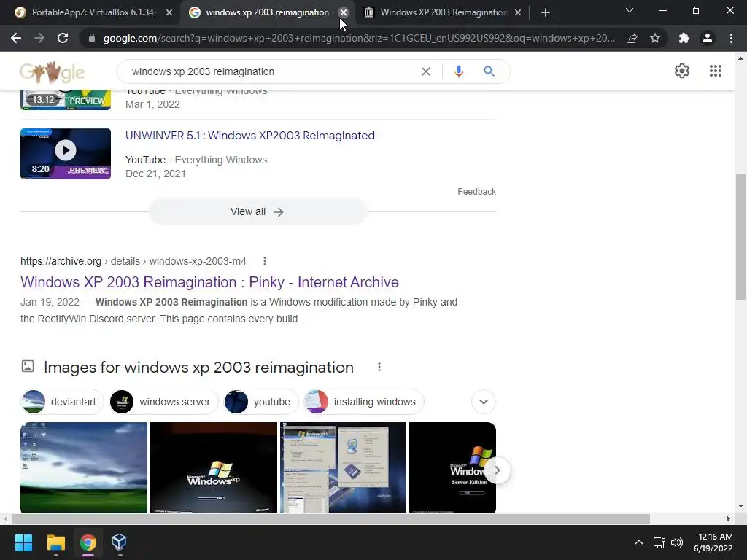Expand the tab search dropdown

(x=630, y=10)
